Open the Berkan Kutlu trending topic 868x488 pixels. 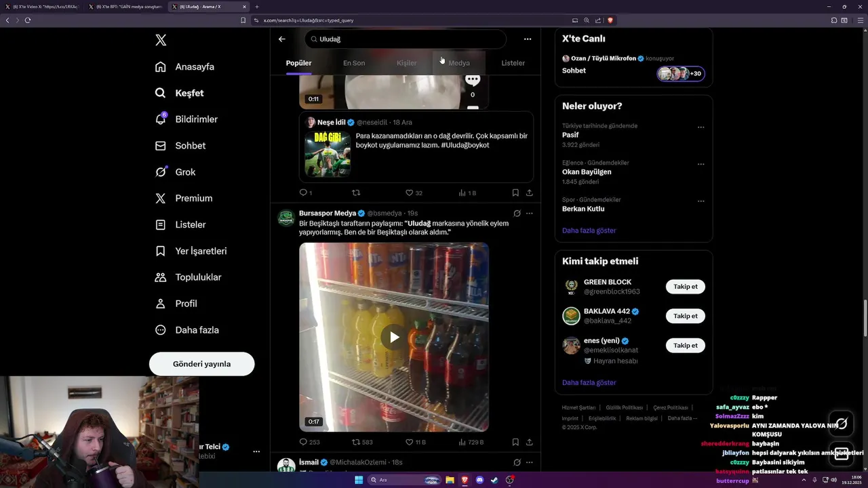click(583, 209)
